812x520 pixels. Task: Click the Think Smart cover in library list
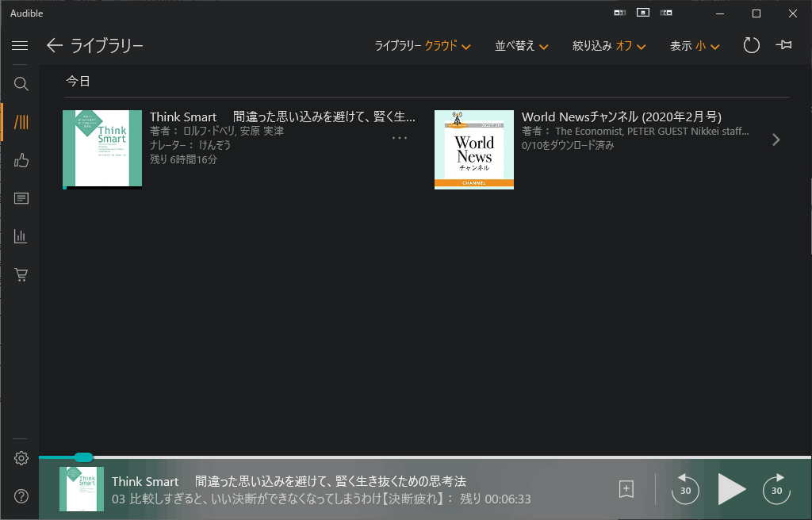tap(102, 150)
